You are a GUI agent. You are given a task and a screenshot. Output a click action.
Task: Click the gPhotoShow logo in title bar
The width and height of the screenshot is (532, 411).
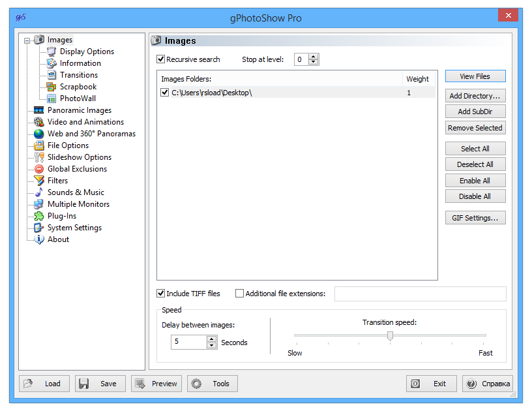coord(21,18)
